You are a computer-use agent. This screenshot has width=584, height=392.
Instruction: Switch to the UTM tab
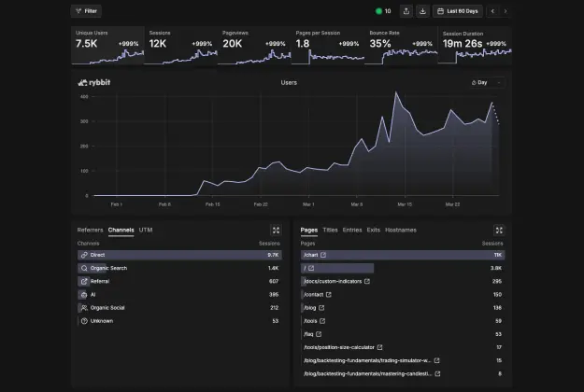coord(146,230)
